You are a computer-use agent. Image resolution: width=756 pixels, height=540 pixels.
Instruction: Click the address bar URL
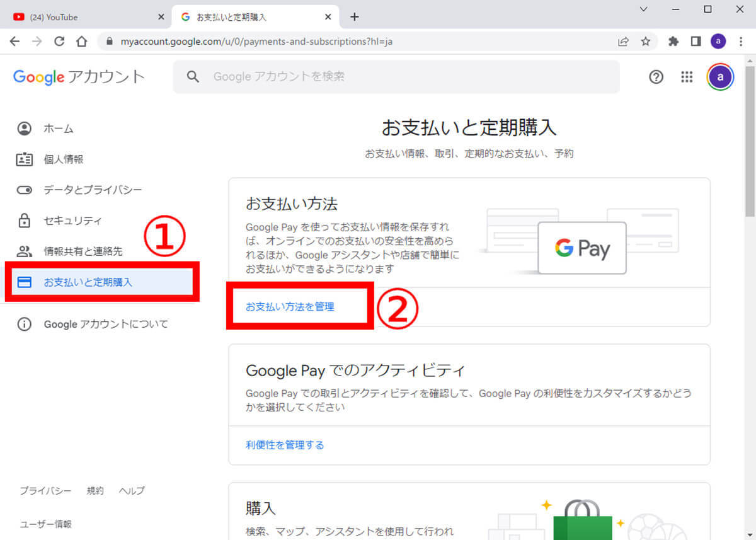point(256,42)
